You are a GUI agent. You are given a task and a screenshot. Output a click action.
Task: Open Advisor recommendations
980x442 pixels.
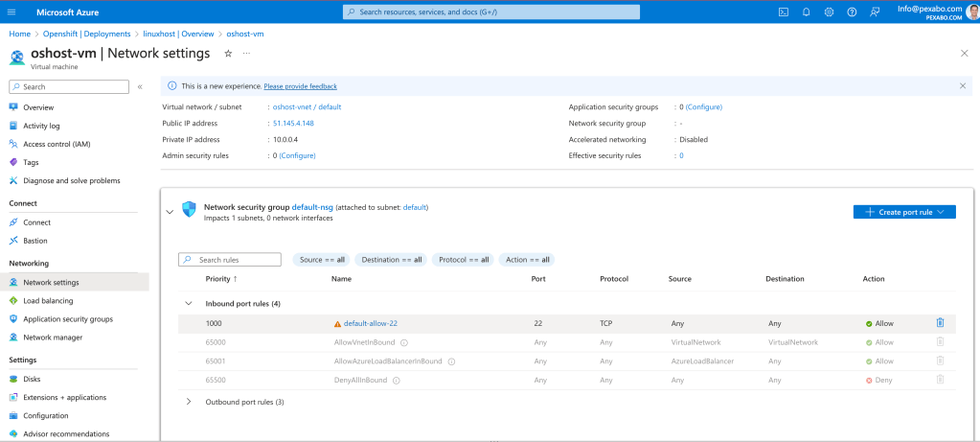click(x=66, y=434)
